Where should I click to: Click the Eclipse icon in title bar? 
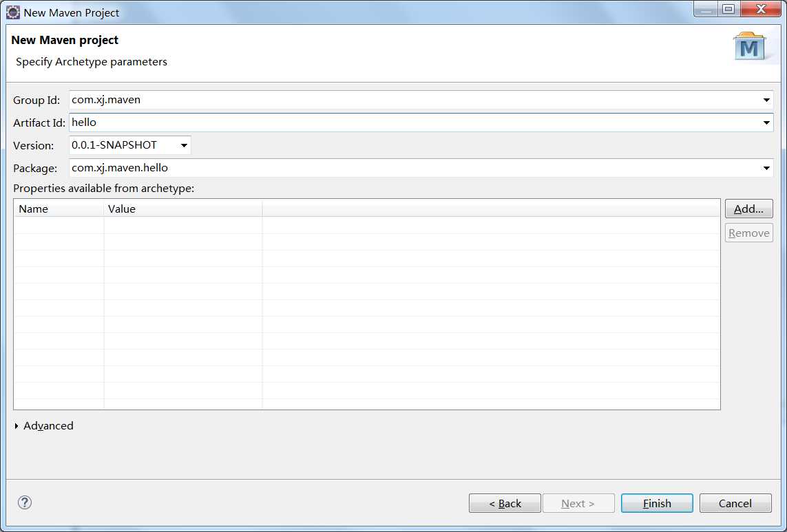[x=12, y=12]
